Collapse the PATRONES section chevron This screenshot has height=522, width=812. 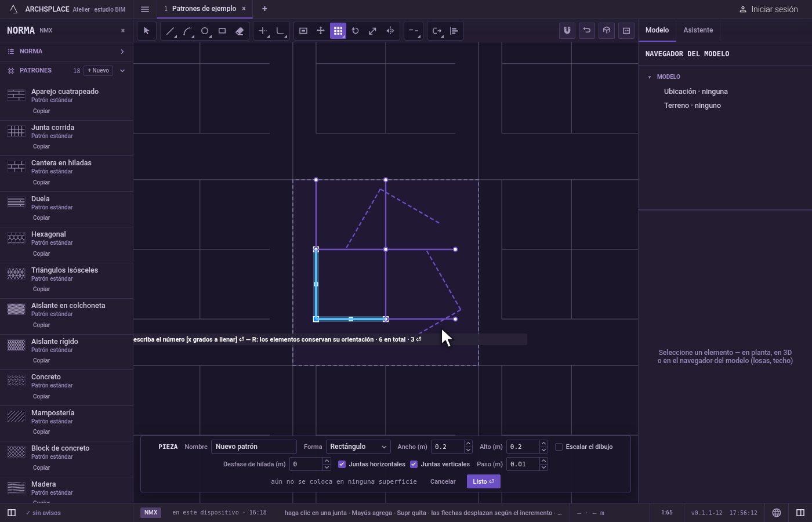122,71
